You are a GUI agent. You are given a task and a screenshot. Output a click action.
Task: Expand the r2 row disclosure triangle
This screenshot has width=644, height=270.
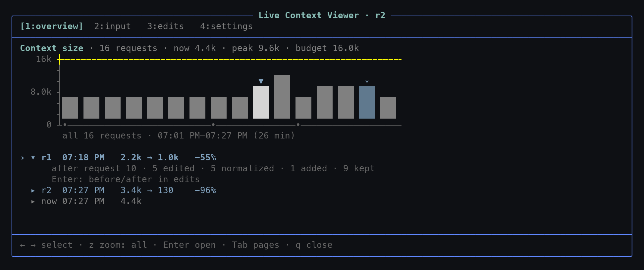click(33, 190)
